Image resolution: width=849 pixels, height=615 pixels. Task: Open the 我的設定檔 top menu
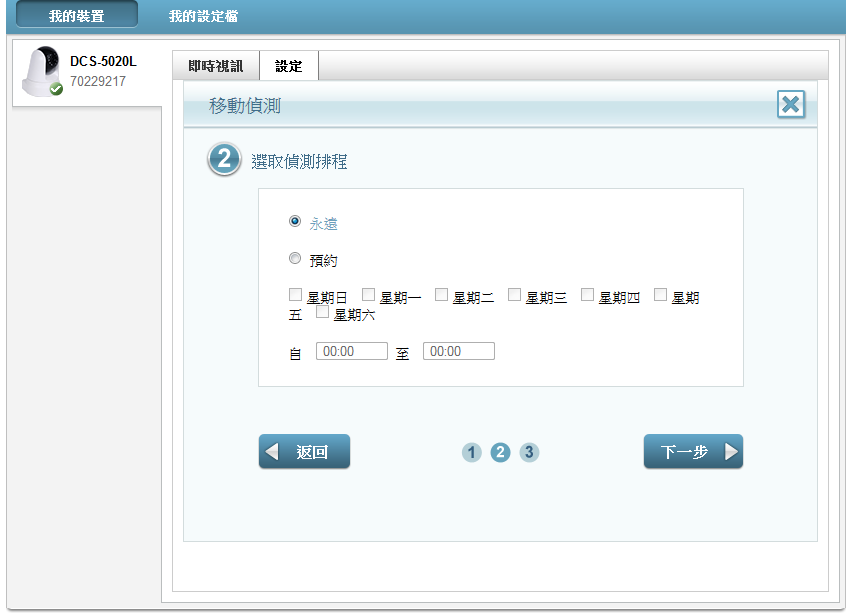click(x=203, y=16)
